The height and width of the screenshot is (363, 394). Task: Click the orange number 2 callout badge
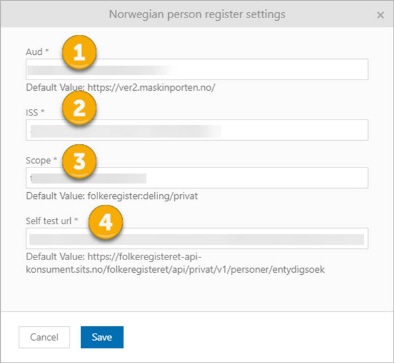pyautogui.click(x=79, y=108)
